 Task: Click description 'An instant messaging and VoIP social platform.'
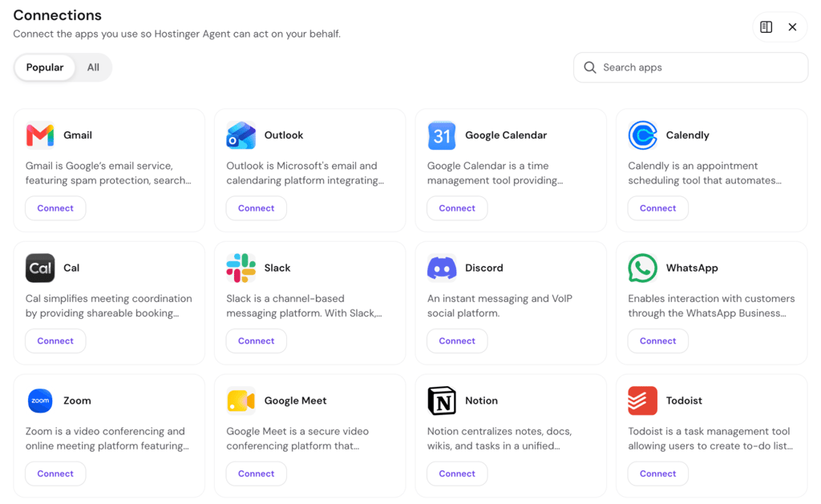click(499, 305)
